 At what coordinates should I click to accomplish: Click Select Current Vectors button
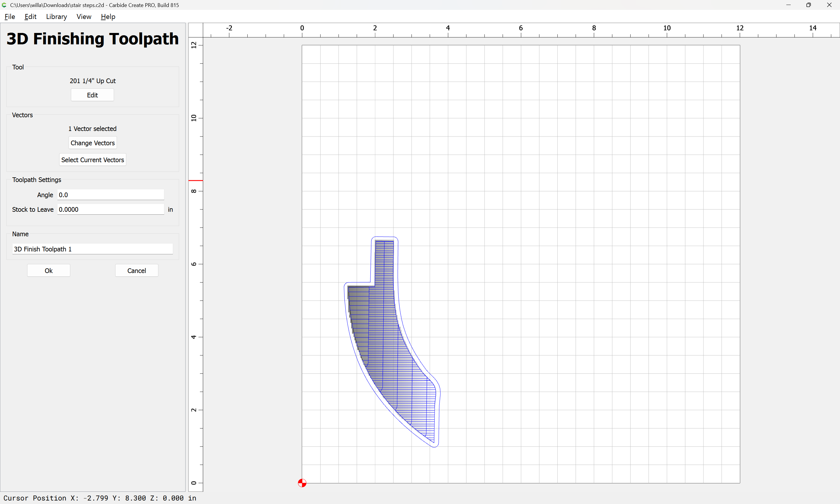[x=93, y=160]
